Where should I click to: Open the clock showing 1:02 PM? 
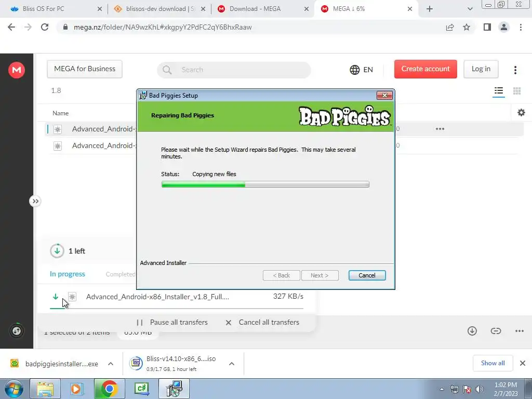tap(506, 389)
